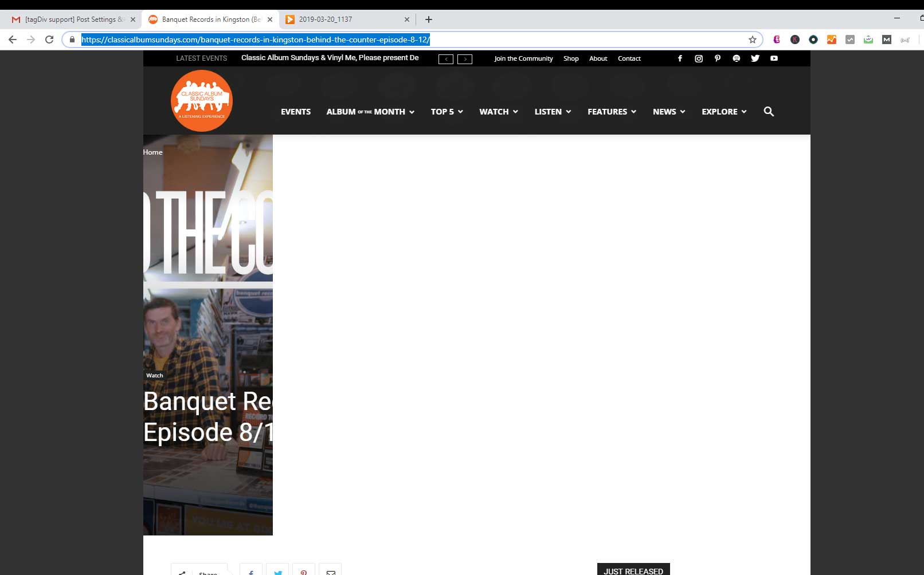Image resolution: width=924 pixels, height=575 pixels.
Task: Click the Watch category tag
Action: pos(155,376)
